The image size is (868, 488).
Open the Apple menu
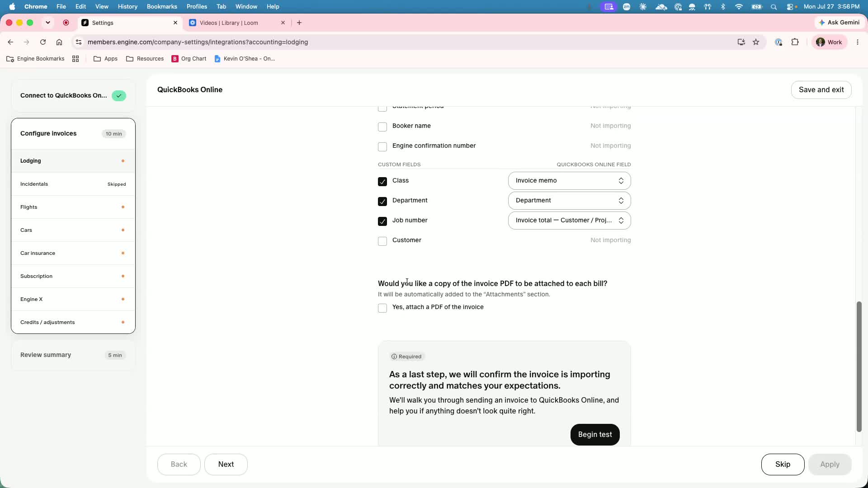coord(12,6)
